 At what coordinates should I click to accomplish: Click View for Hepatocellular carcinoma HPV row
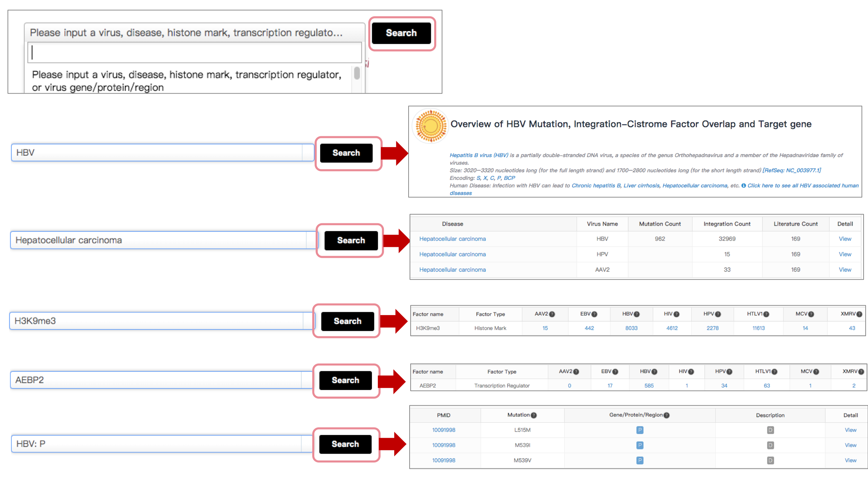pos(845,254)
